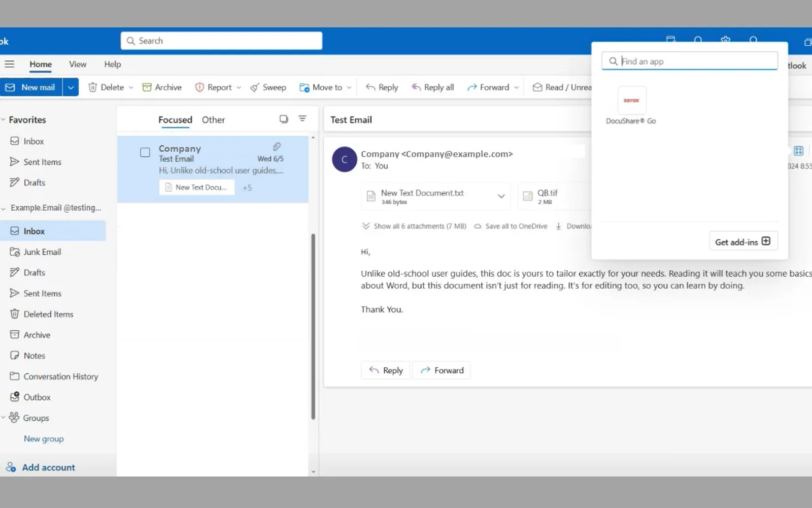Mark message Read / Unread

(x=562, y=87)
